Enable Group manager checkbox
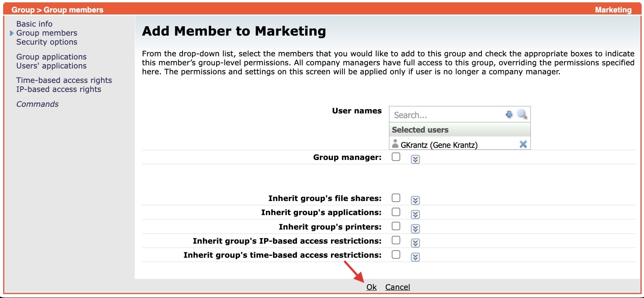This screenshot has height=298, width=644. click(x=396, y=157)
